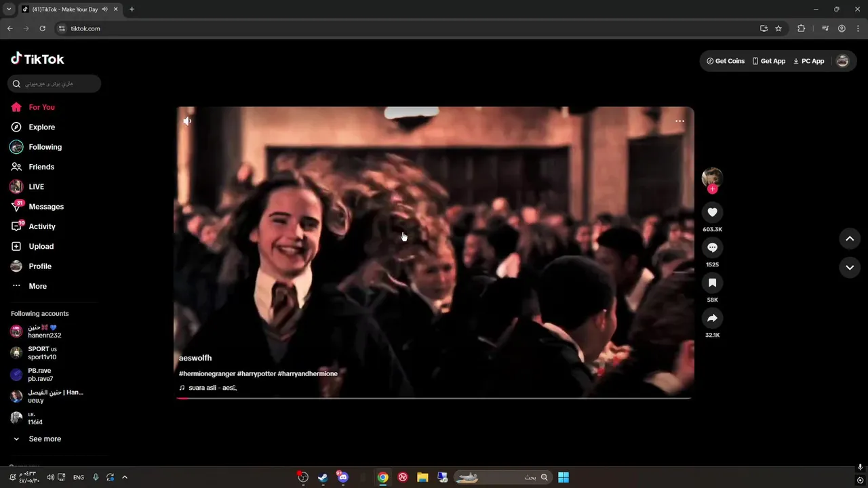This screenshot has height=488, width=868.
Task: Open Chrome three-dot menu
Action: (858, 28)
